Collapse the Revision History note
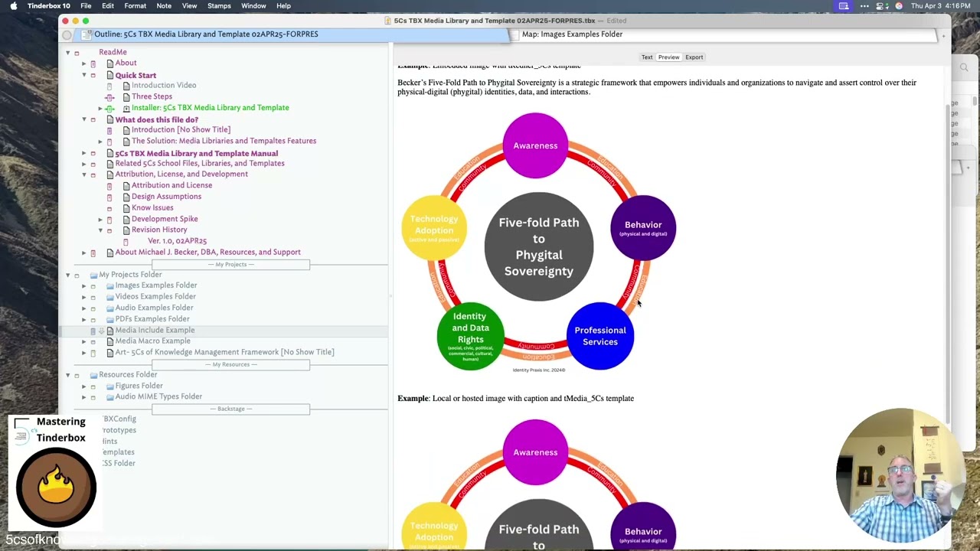Screen dimensions: 980x551 point(100,230)
